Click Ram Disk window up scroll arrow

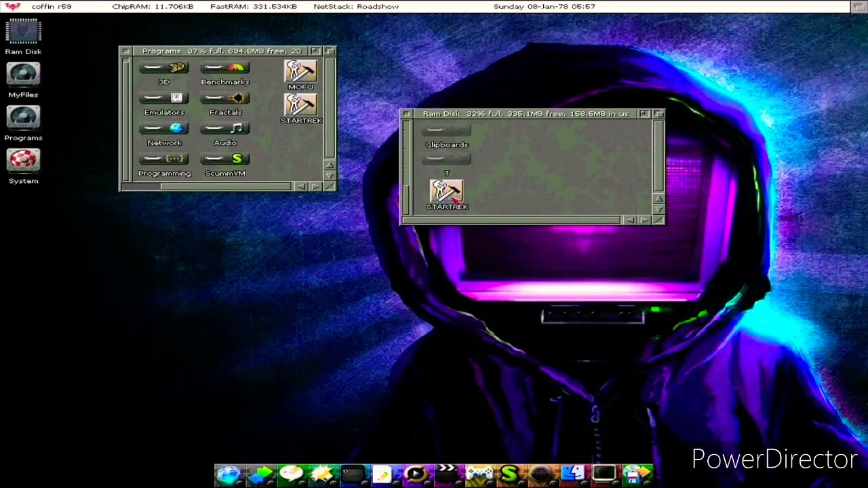[x=659, y=198]
